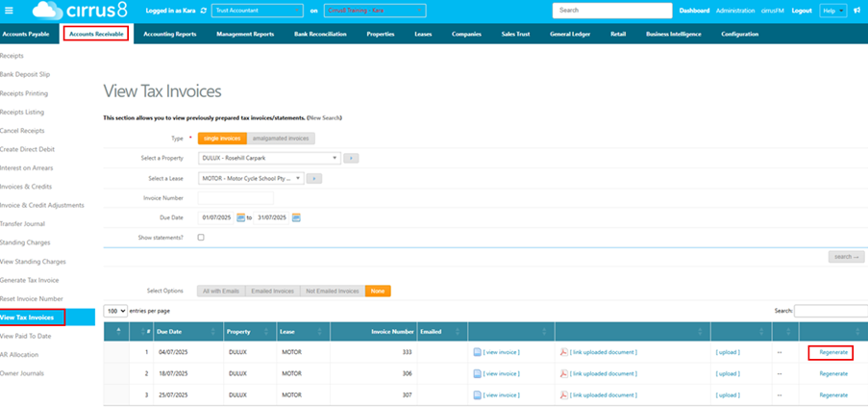Open General Ledger tab
The image size is (868, 407).
coord(570,34)
